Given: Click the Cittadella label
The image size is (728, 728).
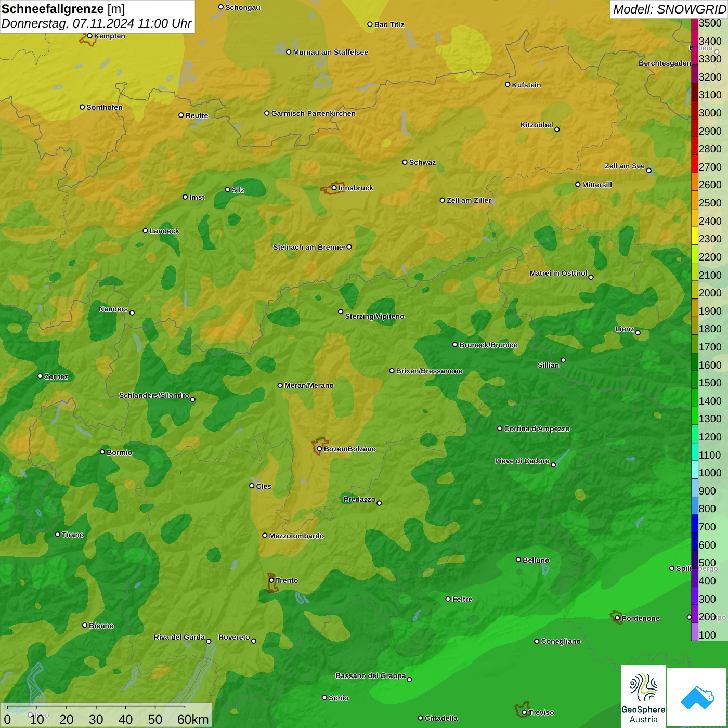Looking at the screenshot, I should (x=441, y=718).
